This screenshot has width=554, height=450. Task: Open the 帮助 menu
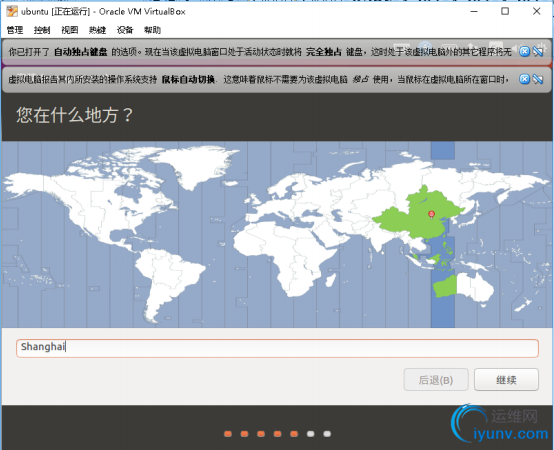click(152, 30)
